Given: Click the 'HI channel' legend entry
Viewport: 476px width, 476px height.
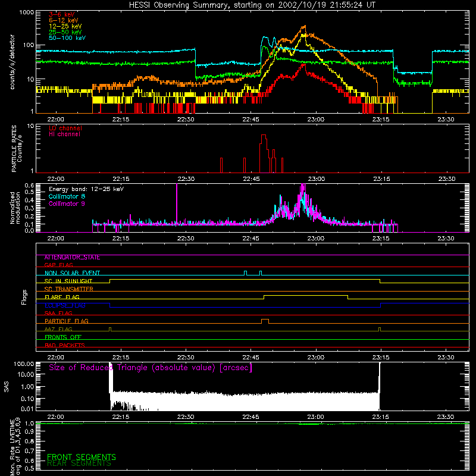Looking at the screenshot, I should (64, 134).
